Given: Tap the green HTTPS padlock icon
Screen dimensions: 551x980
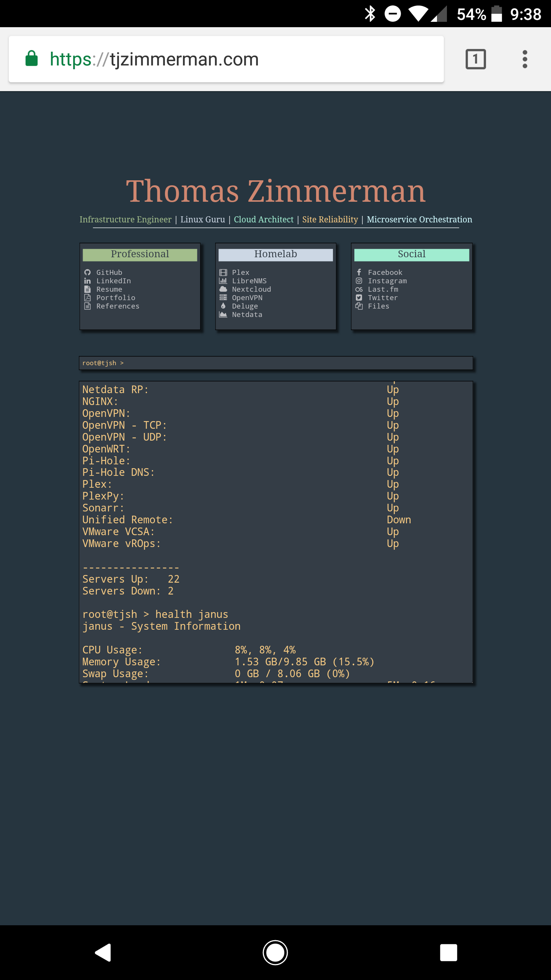Looking at the screenshot, I should [32, 59].
